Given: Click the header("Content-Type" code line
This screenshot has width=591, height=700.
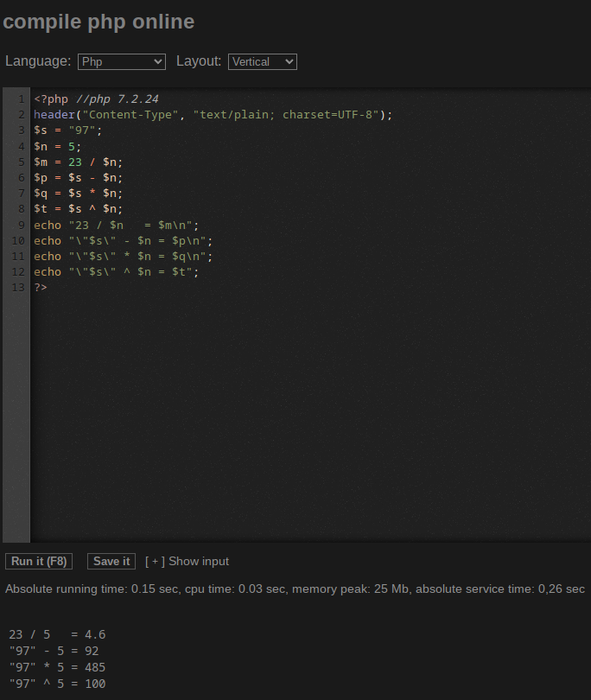Looking at the screenshot, I should pos(213,115).
